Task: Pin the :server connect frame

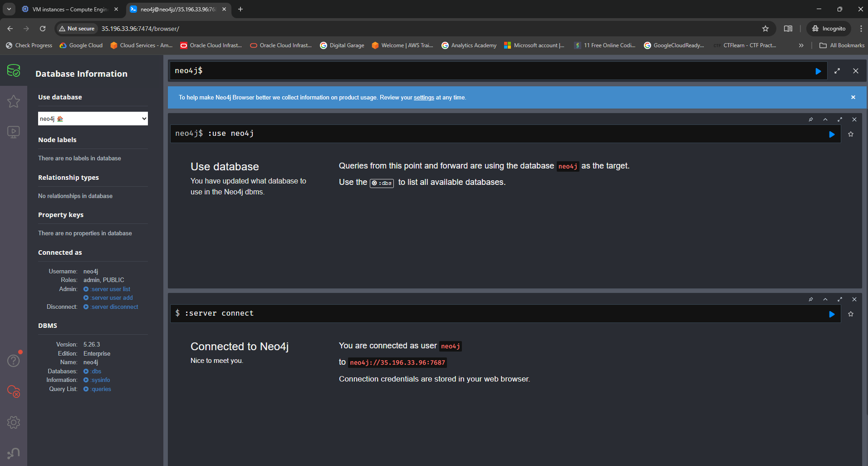Action: point(811,299)
